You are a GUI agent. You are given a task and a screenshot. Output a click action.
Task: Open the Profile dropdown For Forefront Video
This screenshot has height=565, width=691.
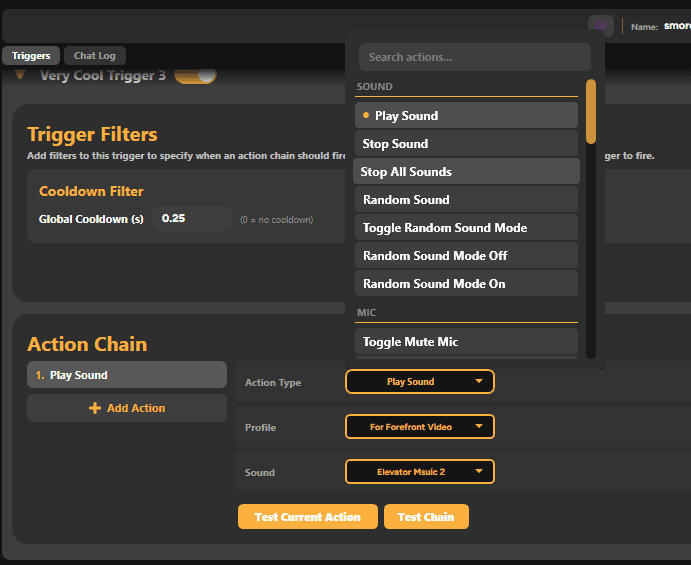point(420,427)
